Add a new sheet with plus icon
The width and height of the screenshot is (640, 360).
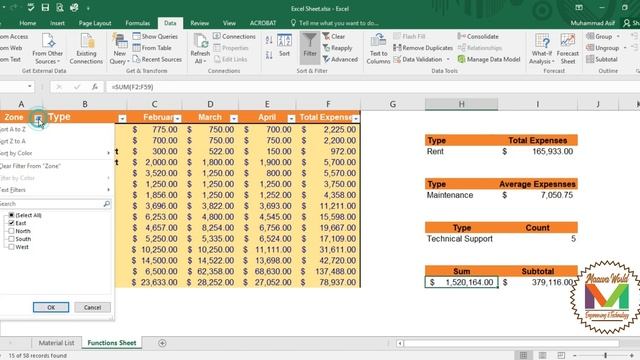(162, 343)
